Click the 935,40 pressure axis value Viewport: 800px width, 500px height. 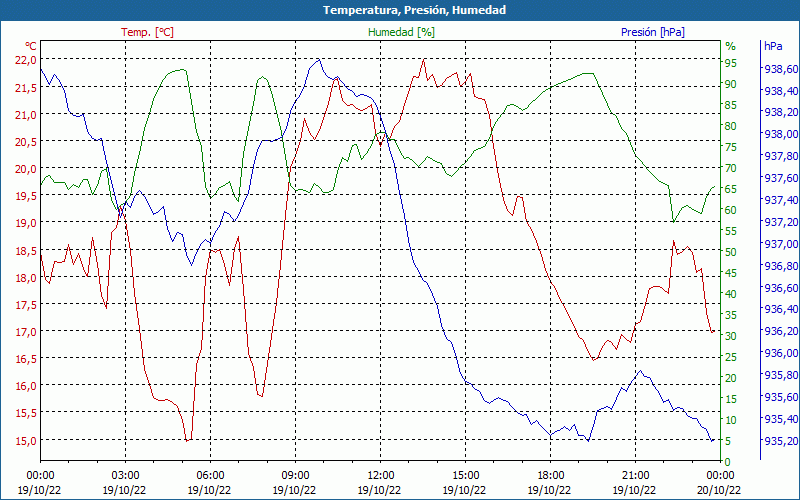(x=781, y=419)
